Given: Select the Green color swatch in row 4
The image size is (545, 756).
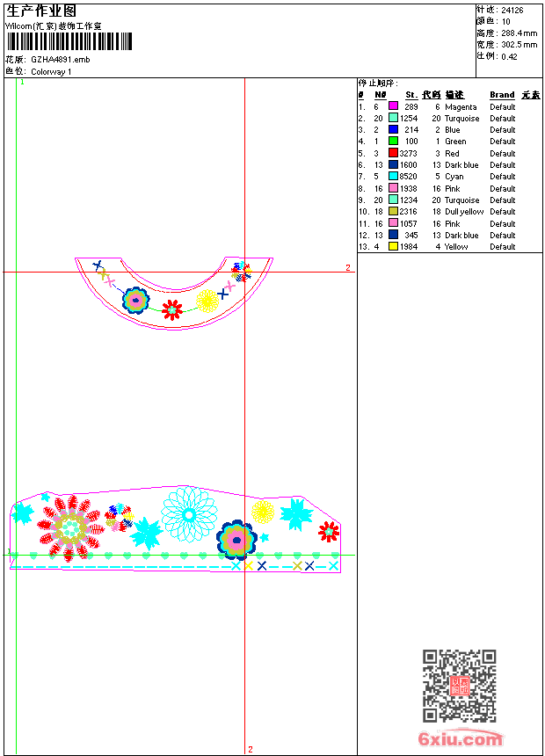Looking at the screenshot, I should click(x=393, y=141).
